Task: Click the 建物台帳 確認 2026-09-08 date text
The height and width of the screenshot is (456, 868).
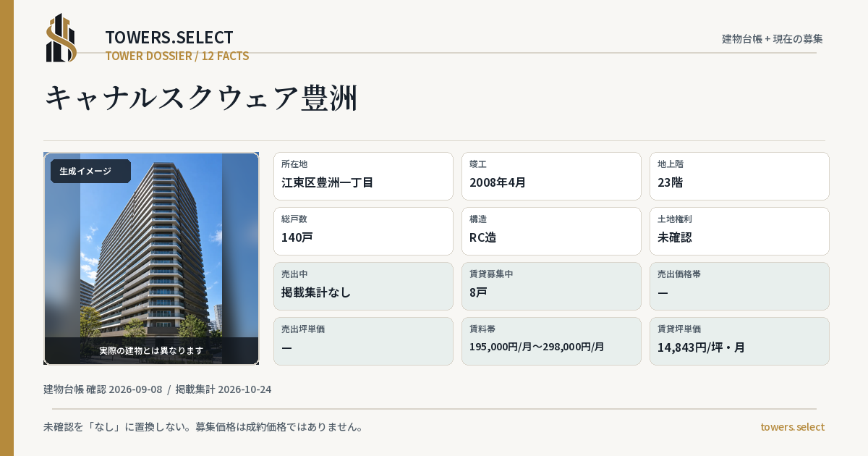Action: (103, 389)
